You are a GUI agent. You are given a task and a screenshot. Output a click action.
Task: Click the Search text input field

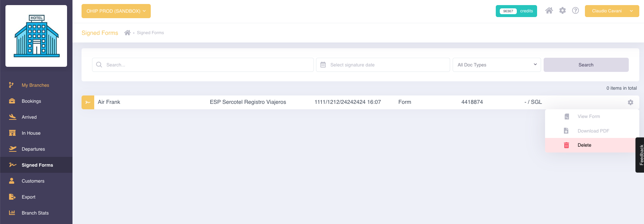[207, 65]
